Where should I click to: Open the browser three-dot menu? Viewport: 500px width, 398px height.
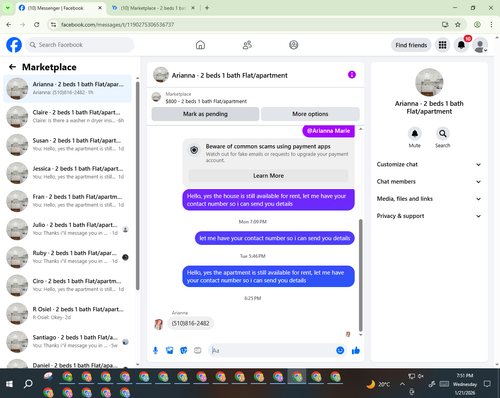491,25
